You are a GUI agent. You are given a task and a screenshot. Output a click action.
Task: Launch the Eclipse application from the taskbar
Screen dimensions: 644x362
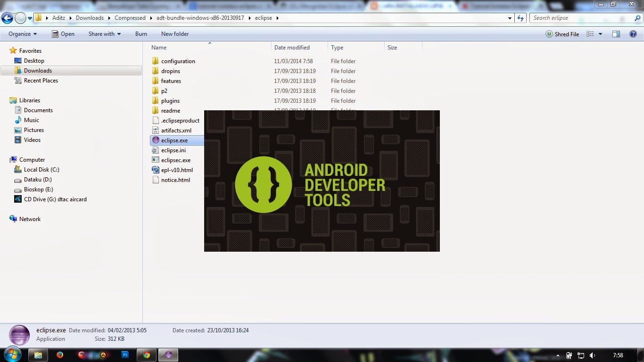(168, 355)
